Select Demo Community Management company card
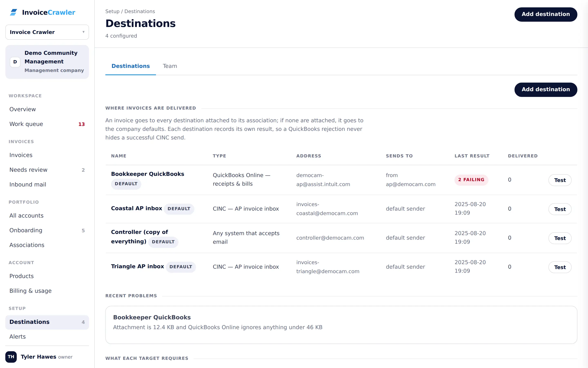This screenshot has width=588, height=368. coord(47,62)
